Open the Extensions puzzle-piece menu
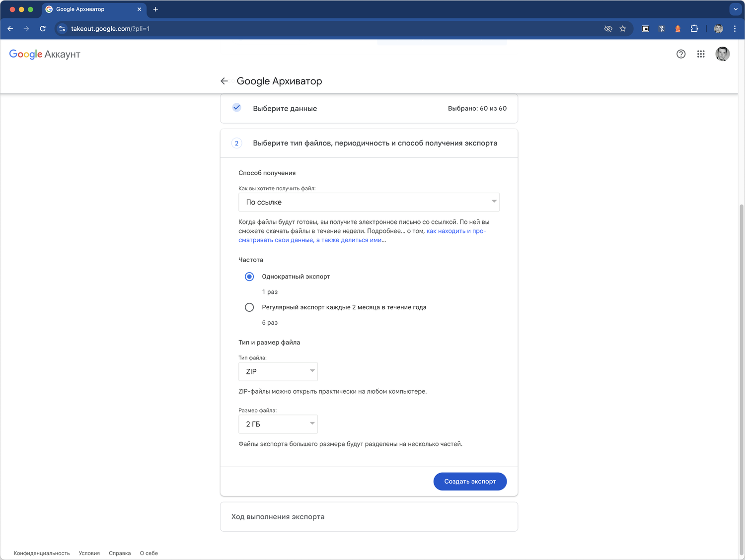Screen dimensions: 745x560 [x=694, y=29]
